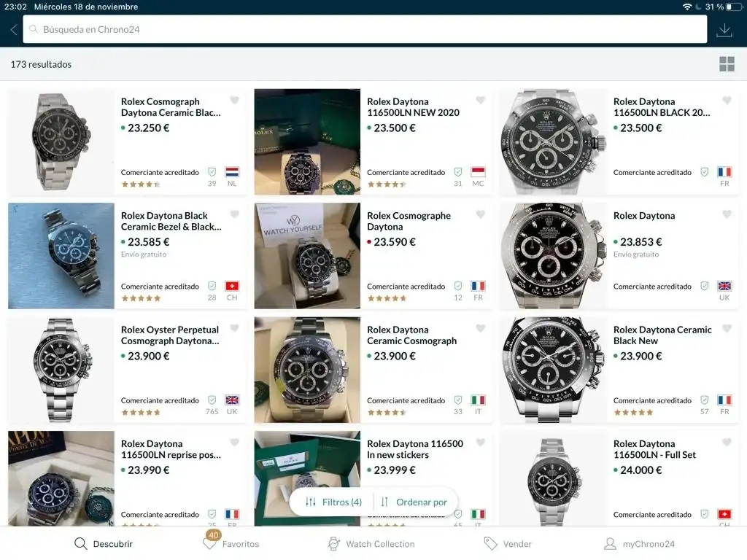747x560 pixels.
Task: Open Rolex Daytona 116500LN - Full Set title
Action: click(x=654, y=449)
